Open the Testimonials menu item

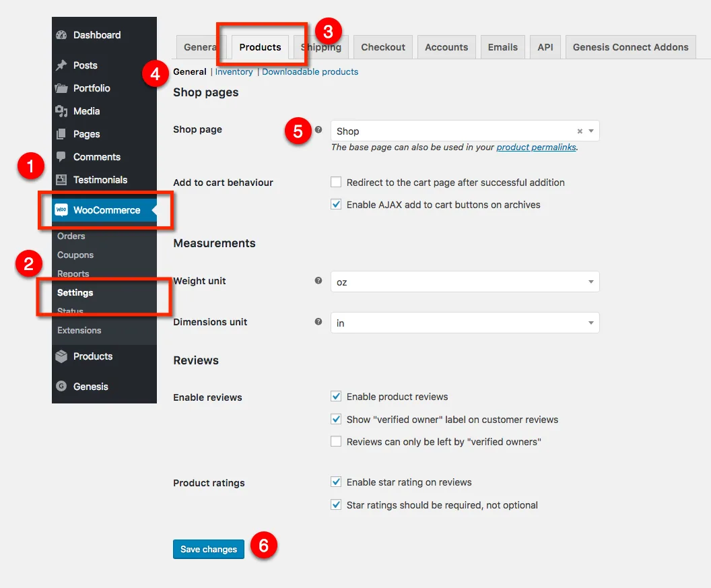coord(104,180)
